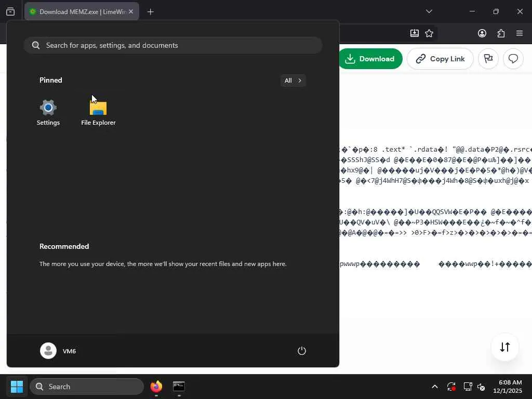Open a new browser tab
This screenshot has height=399, width=532.
150,12
